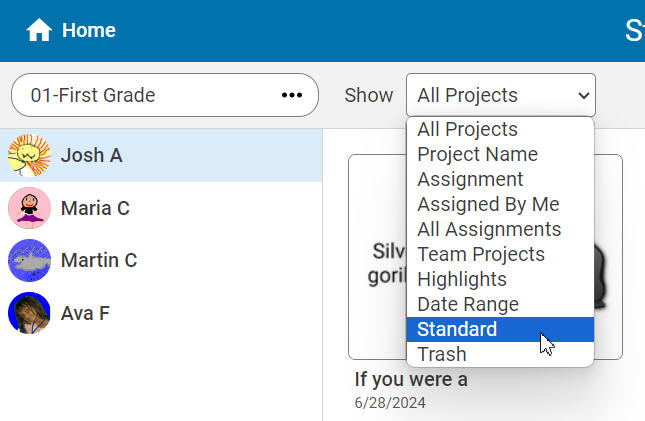Click Josh A's sun avatar

[29, 155]
